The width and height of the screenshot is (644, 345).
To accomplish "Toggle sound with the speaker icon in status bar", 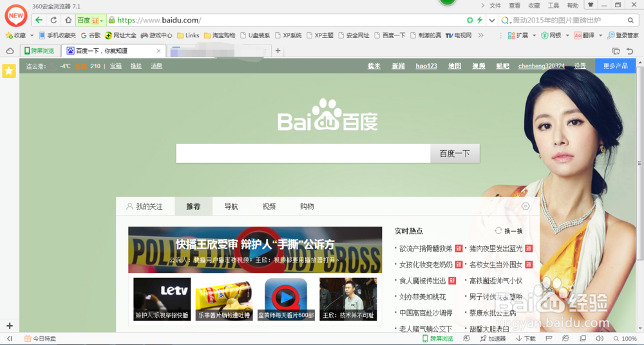I will [600, 339].
